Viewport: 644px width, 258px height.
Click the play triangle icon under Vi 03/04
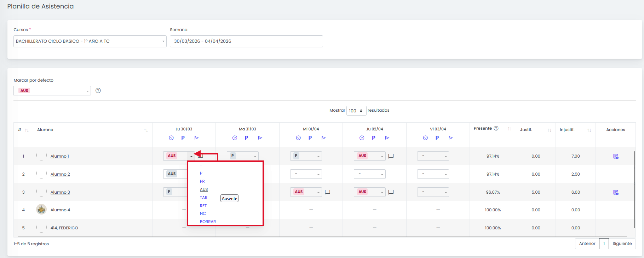pyautogui.click(x=451, y=138)
